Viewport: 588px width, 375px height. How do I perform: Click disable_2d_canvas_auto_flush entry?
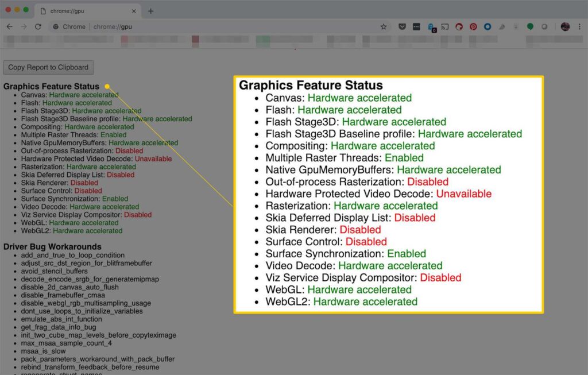(69, 287)
